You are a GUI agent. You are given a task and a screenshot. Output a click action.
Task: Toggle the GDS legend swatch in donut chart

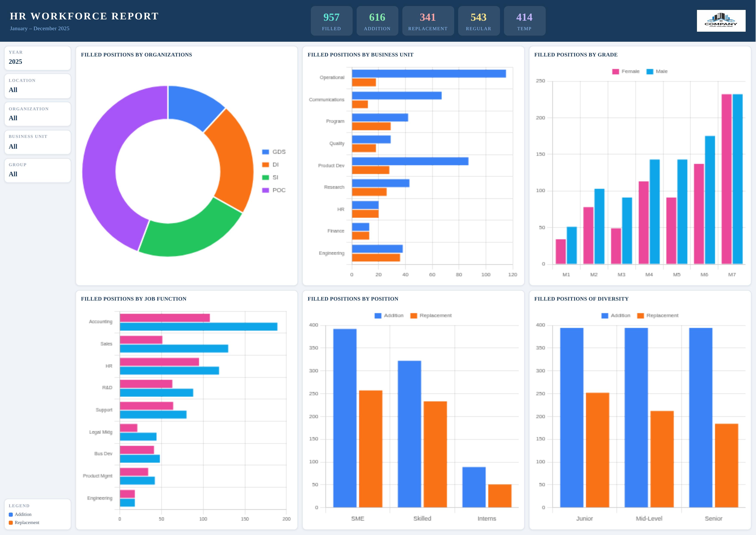[x=266, y=152]
